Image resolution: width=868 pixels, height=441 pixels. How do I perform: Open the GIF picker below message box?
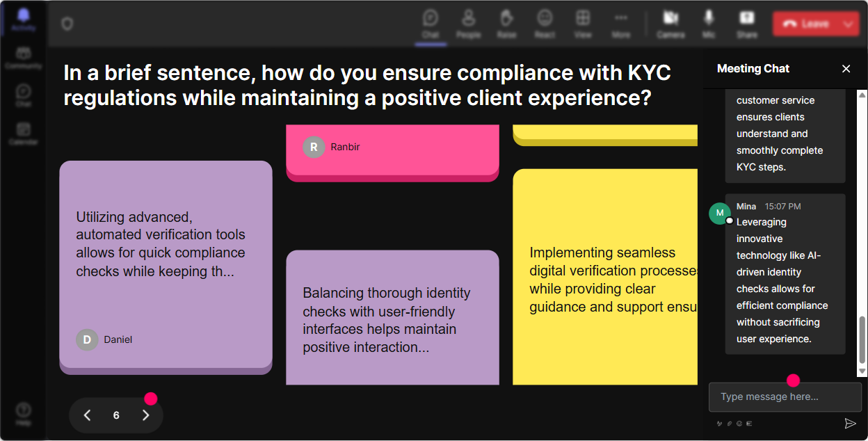point(749,423)
